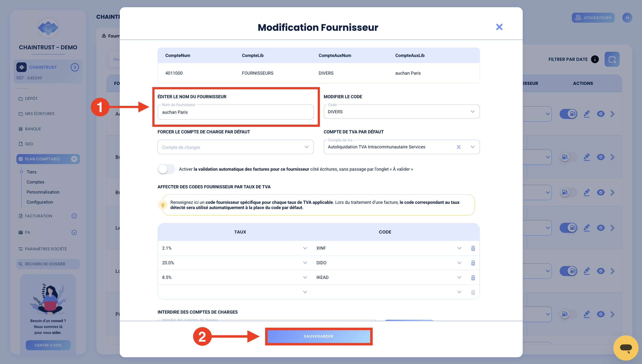642x364 pixels.
Task: Open the Utilisateurs button
Action: [593, 18]
